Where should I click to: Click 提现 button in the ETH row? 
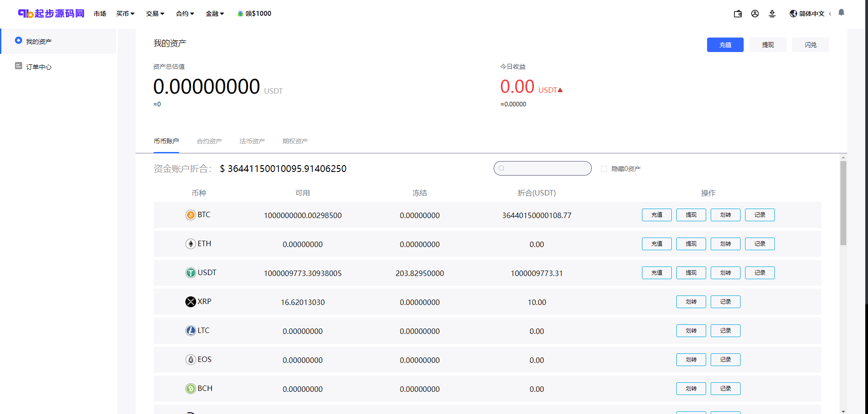pos(691,244)
